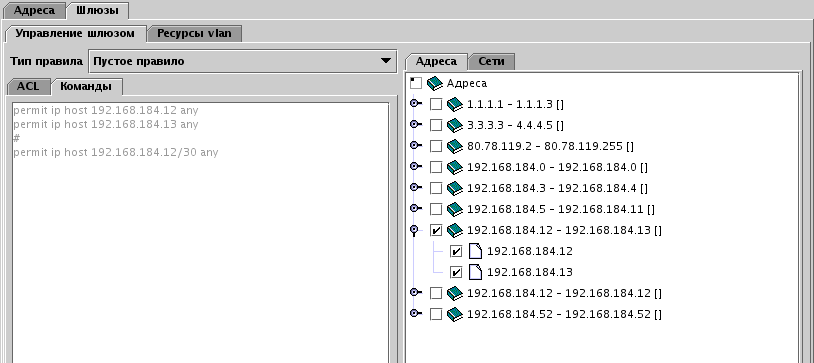Viewport: 814px width, 363px height.
Task: Select leaf label '192.168.184.12'
Action: [530, 251]
